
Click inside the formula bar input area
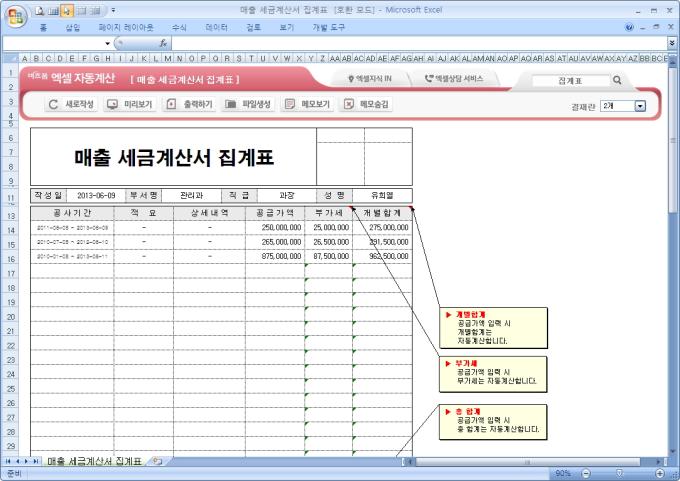click(419, 43)
